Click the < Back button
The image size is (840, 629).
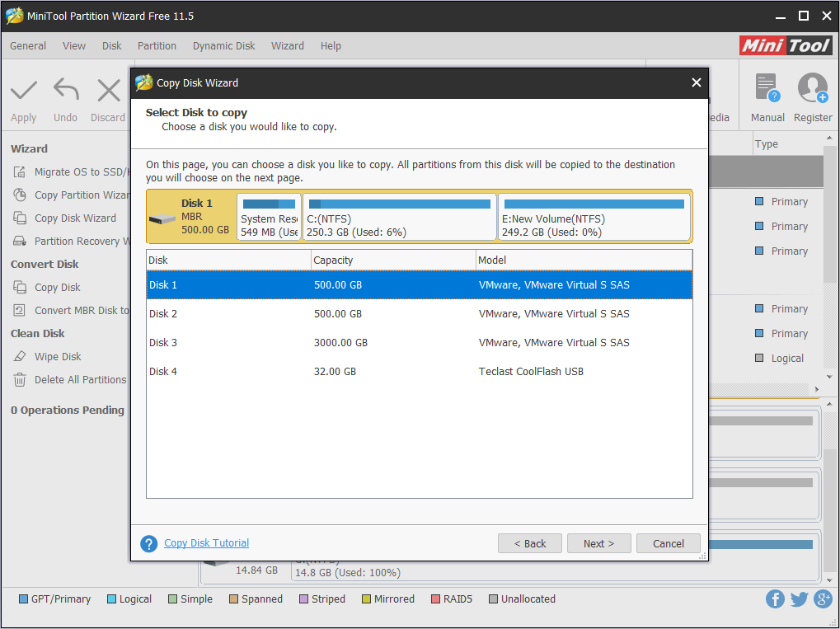[530, 543]
